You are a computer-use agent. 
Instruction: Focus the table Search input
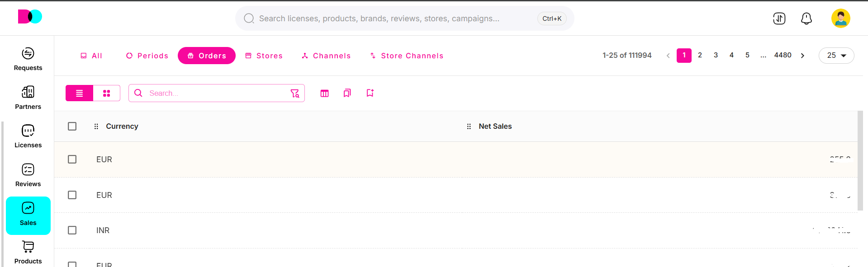pyautogui.click(x=217, y=93)
